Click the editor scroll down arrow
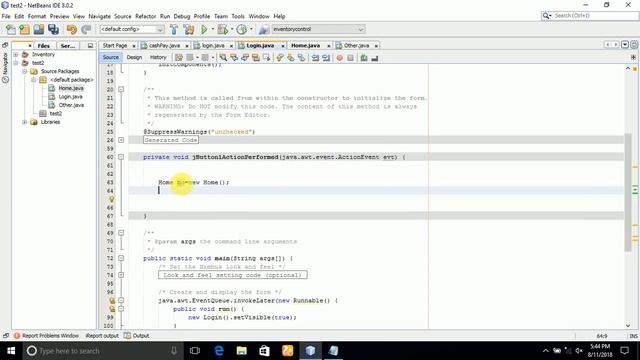Image resolution: width=640 pixels, height=360 pixels. [x=628, y=326]
